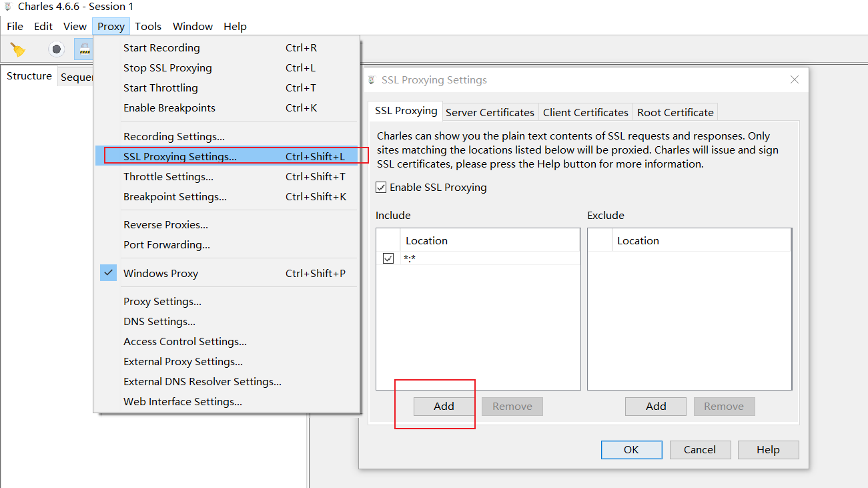The image size is (868, 488).
Task: Open Port Forwarding menu entry
Action: [x=227, y=245]
